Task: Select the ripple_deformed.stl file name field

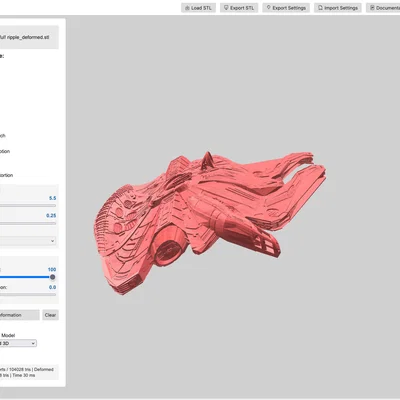Action: tap(29, 37)
